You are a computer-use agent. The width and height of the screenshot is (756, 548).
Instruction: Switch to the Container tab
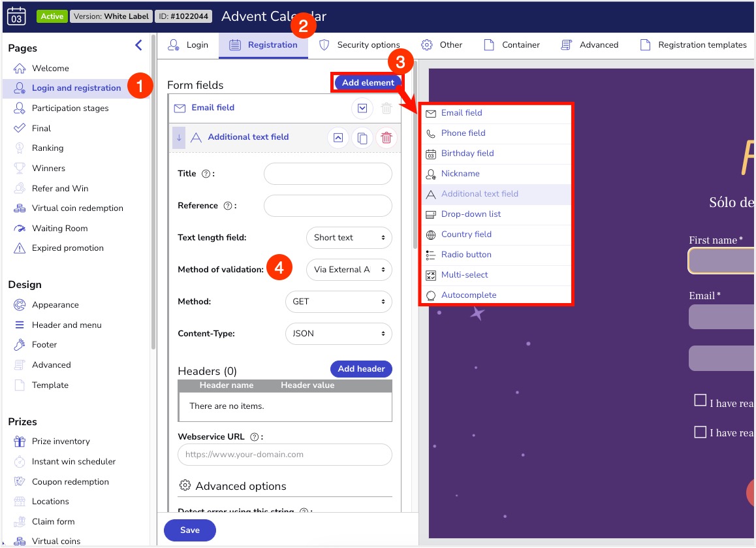pyautogui.click(x=512, y=45)
